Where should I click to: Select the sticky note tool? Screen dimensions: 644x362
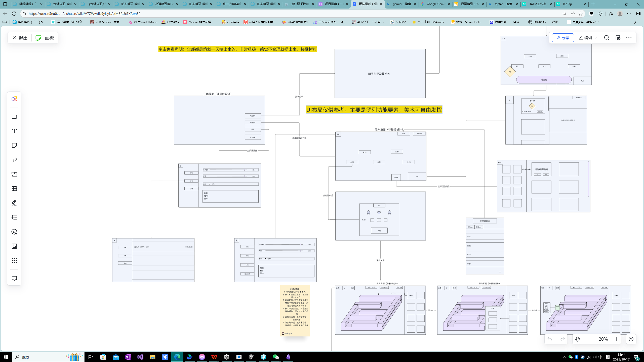pyautogui.click(x=14, y=145)
